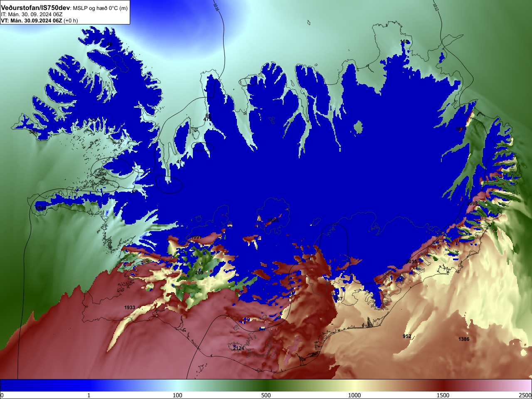
Task: Click the colorbar label 100
Action: point(177,395)
